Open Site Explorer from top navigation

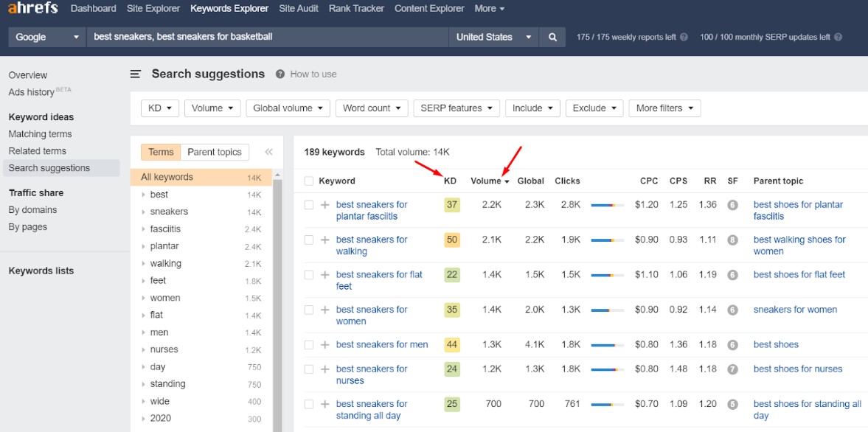(153, 9)
